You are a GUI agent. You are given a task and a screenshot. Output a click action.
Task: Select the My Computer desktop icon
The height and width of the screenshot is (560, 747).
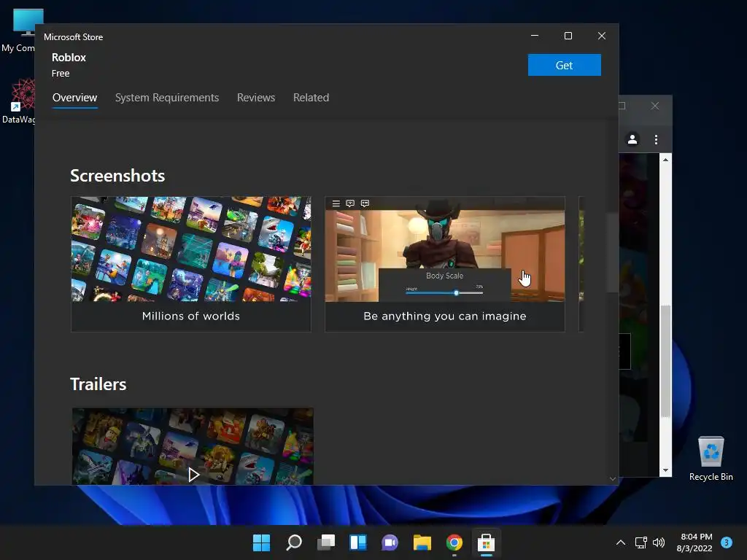point(18,31)
